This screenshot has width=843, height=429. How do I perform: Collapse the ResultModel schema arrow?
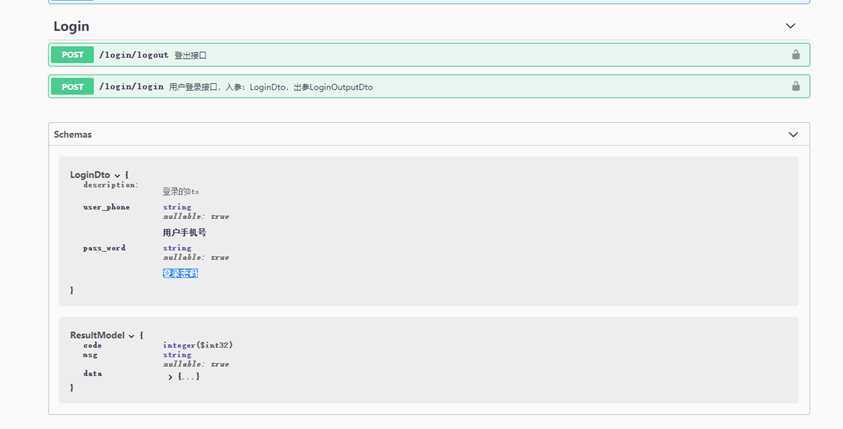click(x=131, y=336)
